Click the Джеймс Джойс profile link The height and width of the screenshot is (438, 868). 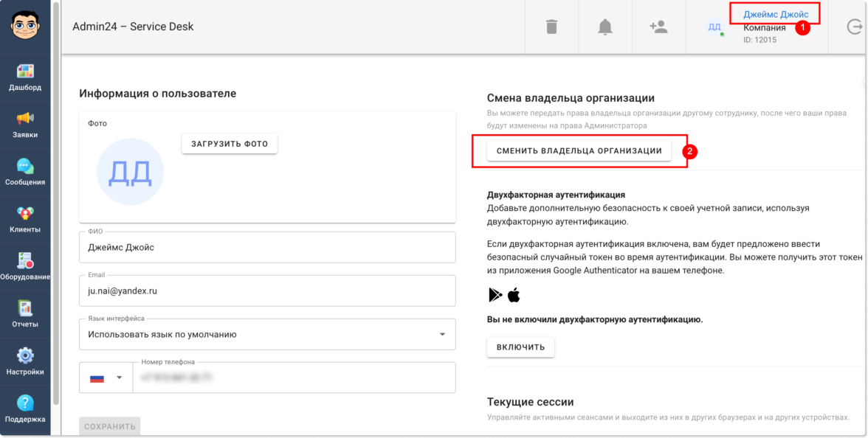pyautogui.click(x=776, y=15)
